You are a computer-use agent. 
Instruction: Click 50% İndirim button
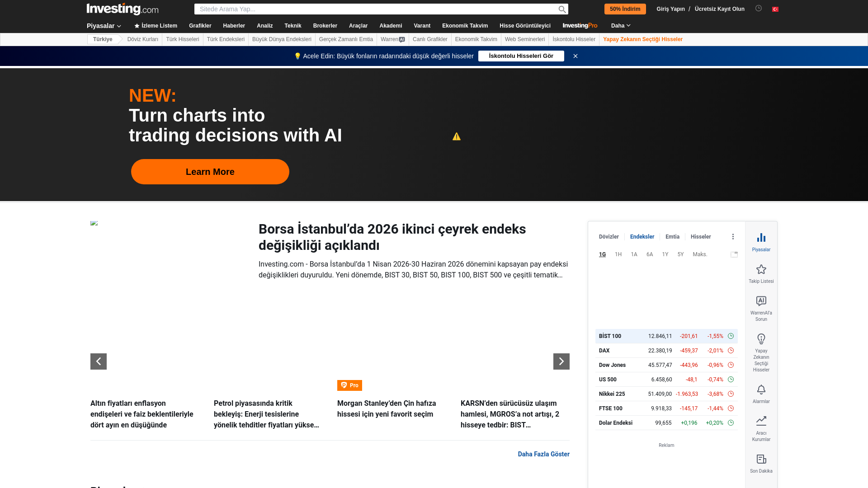[x=625, y=9]
